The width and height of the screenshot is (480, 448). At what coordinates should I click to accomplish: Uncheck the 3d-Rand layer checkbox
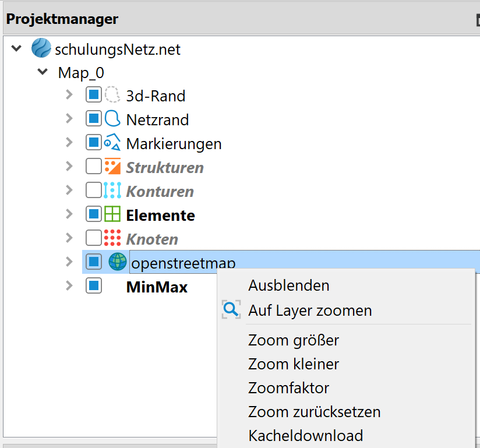coord(93,95)
